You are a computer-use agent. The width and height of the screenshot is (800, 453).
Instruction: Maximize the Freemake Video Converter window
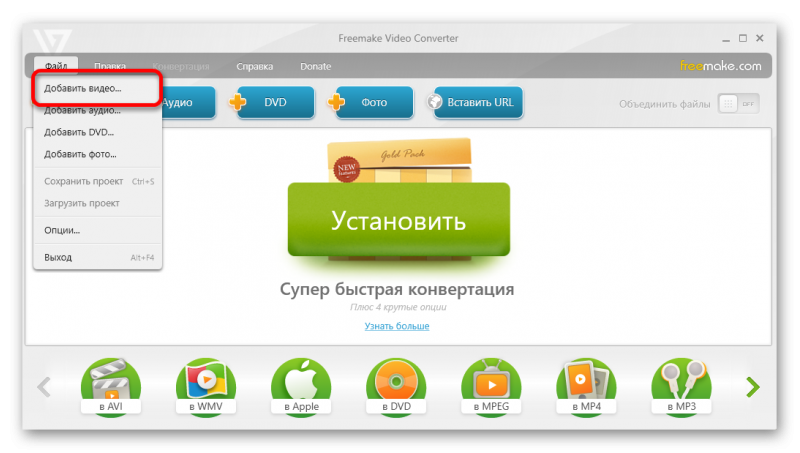pos(743,38)
